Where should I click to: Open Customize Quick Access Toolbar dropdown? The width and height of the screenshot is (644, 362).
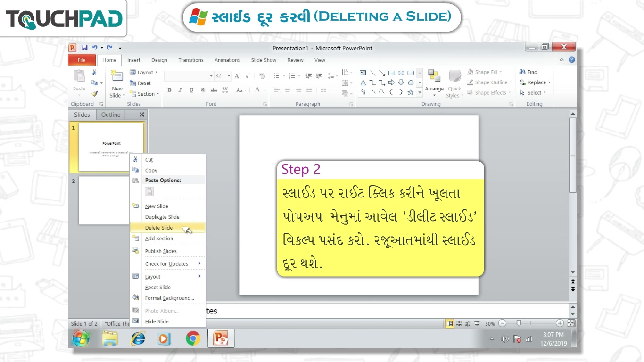120,48
